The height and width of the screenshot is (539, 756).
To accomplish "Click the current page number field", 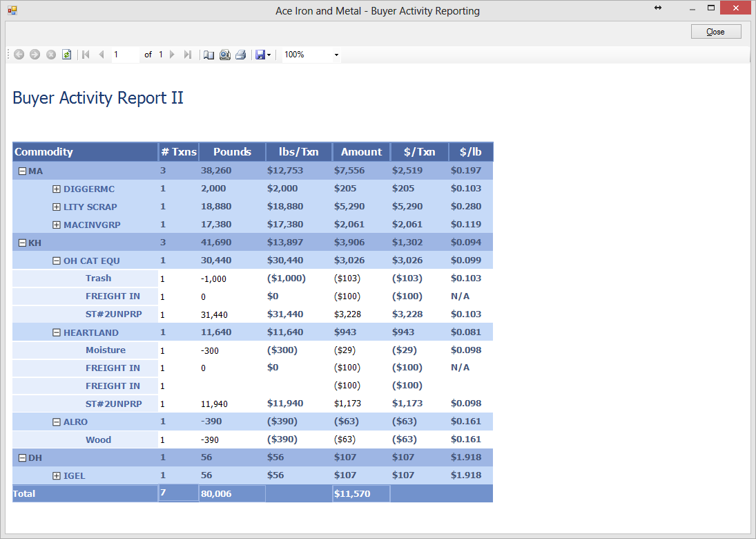I will [x=124, y=55].
